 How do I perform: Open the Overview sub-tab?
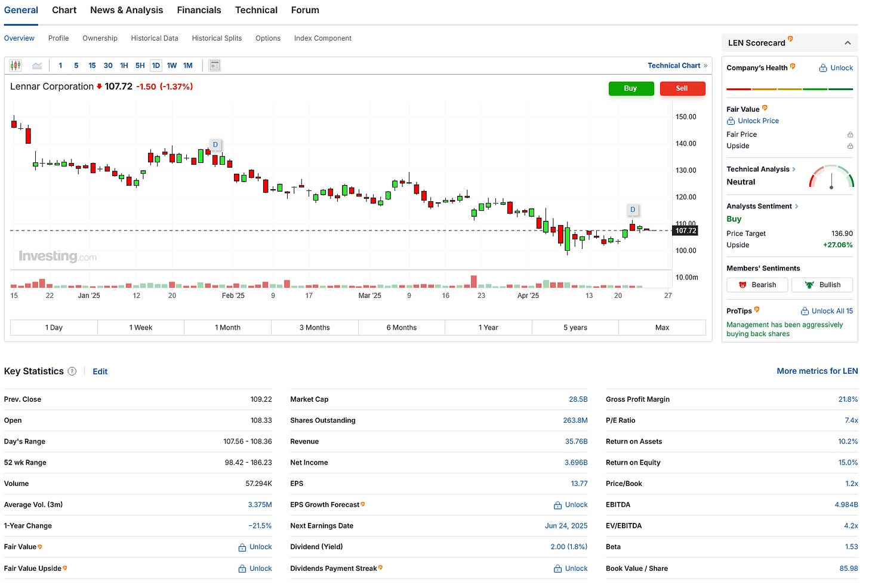pos(19,38)
